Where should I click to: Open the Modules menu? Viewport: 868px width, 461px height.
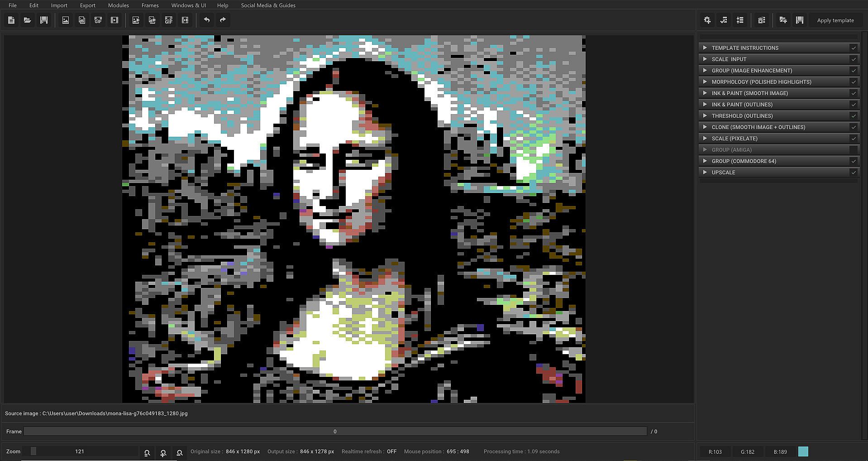click(x=119, y=5)
